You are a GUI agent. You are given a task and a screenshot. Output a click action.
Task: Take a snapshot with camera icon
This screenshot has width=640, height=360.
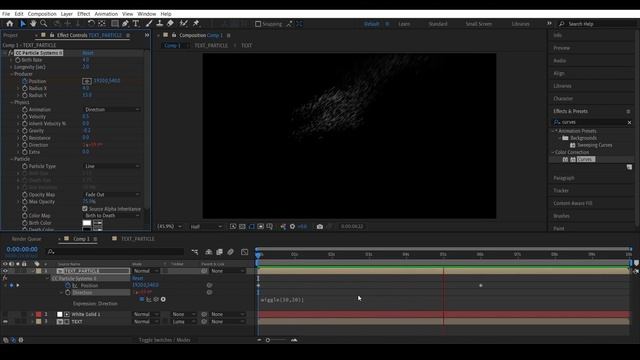320,227
